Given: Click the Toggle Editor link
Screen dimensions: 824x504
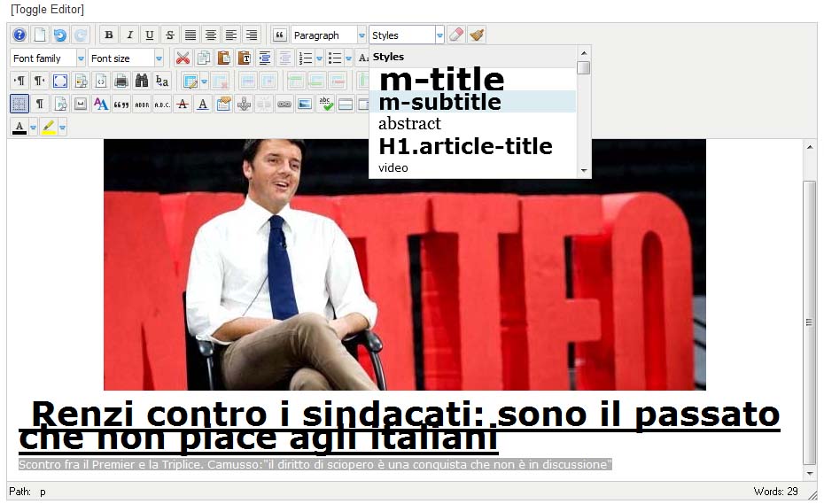Looking at the screenshot, I should [48, 10].
